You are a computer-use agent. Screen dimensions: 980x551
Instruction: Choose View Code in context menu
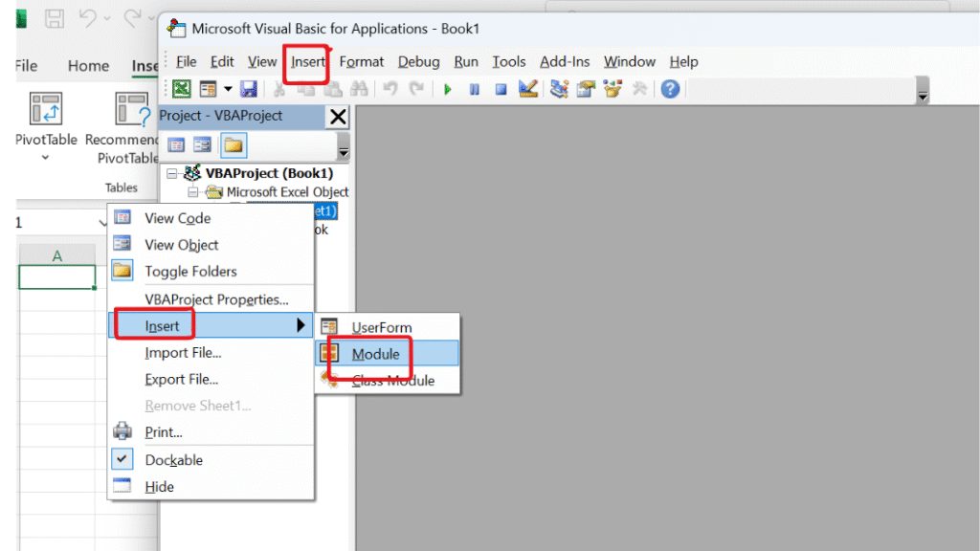(211, 218)
